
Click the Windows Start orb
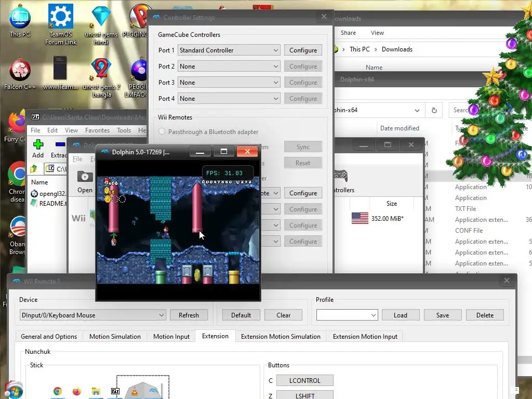click(14, 390)
